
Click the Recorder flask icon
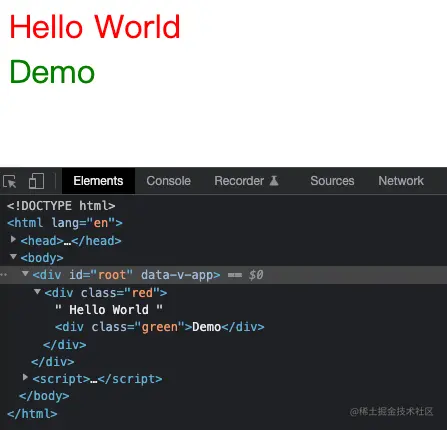274,181
